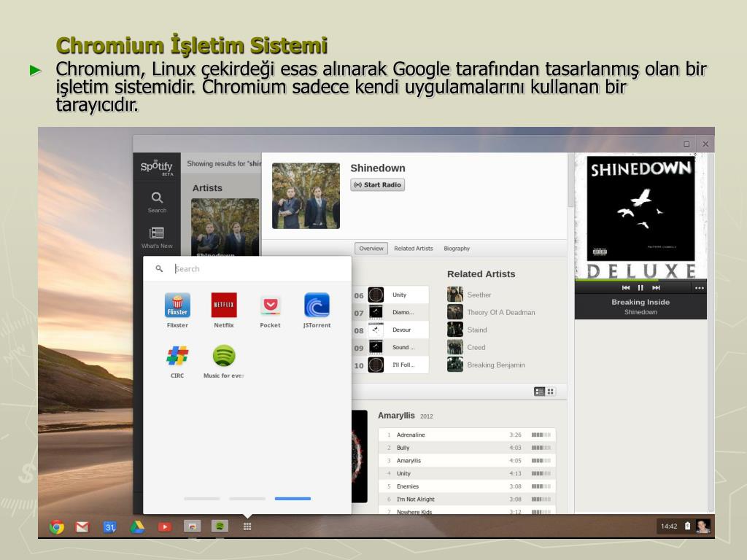
Task: Toggle the app launcher grid icon
Action: [x=247, y=526]
